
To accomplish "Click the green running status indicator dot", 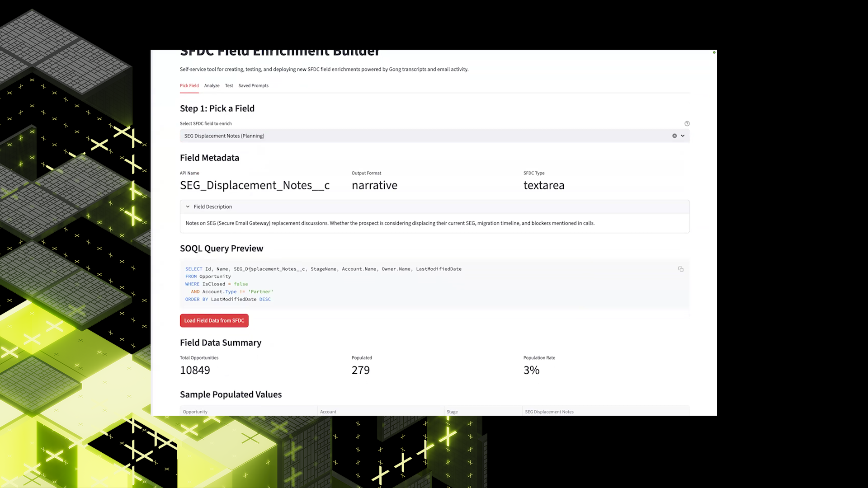I will point(714,52).
